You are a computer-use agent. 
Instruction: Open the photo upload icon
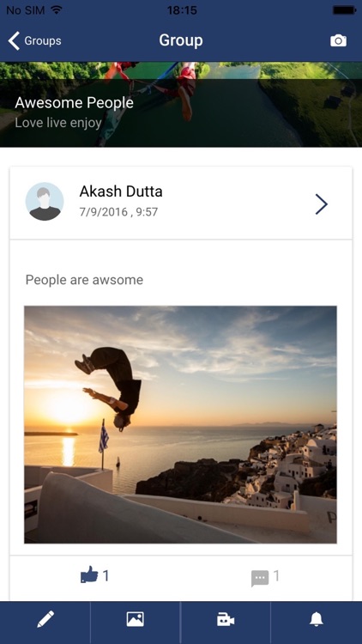click(135, 619)
